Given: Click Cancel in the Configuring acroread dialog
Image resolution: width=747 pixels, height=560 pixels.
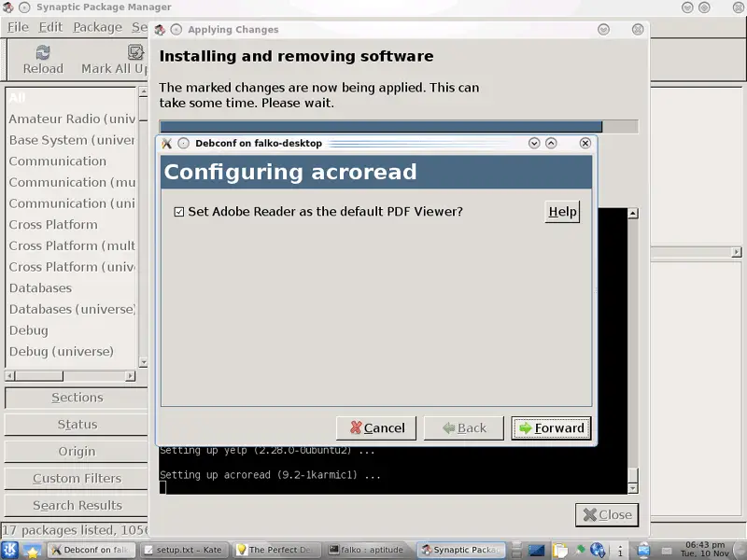Looking at the screenshot, I should coord(376,428).
